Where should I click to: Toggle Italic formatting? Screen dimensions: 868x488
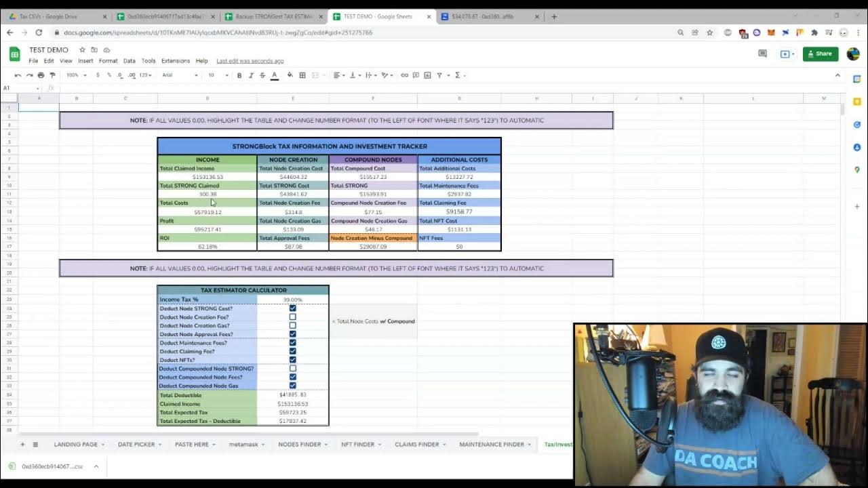click(x=251, y=75)
